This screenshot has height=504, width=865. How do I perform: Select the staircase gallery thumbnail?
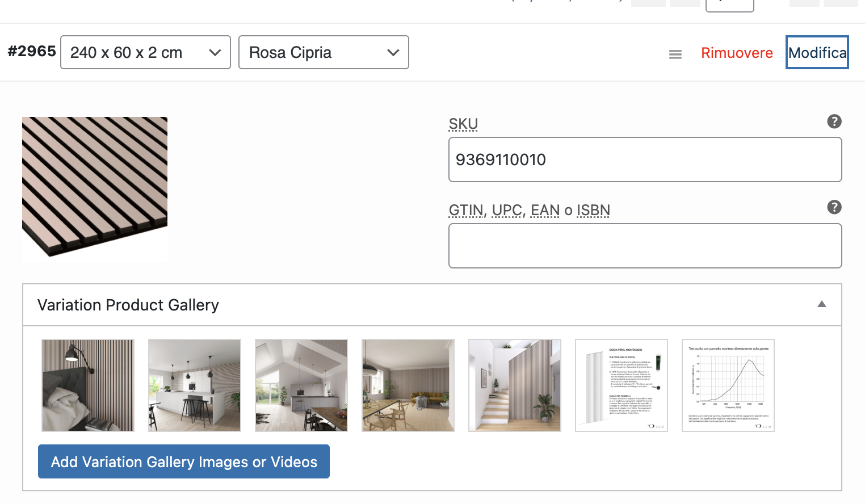[515, 385]
